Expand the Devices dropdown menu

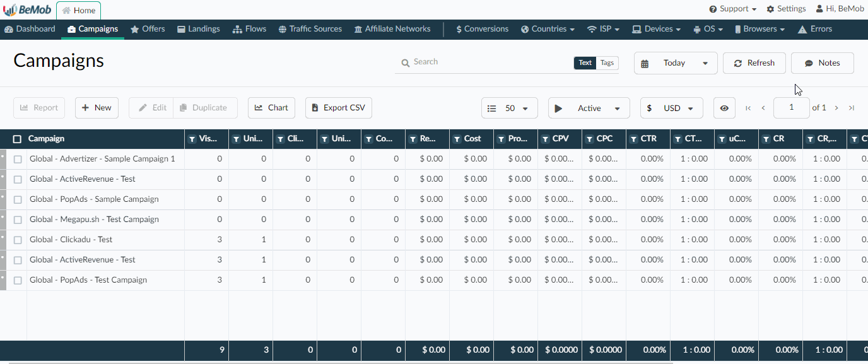[656, 29]
